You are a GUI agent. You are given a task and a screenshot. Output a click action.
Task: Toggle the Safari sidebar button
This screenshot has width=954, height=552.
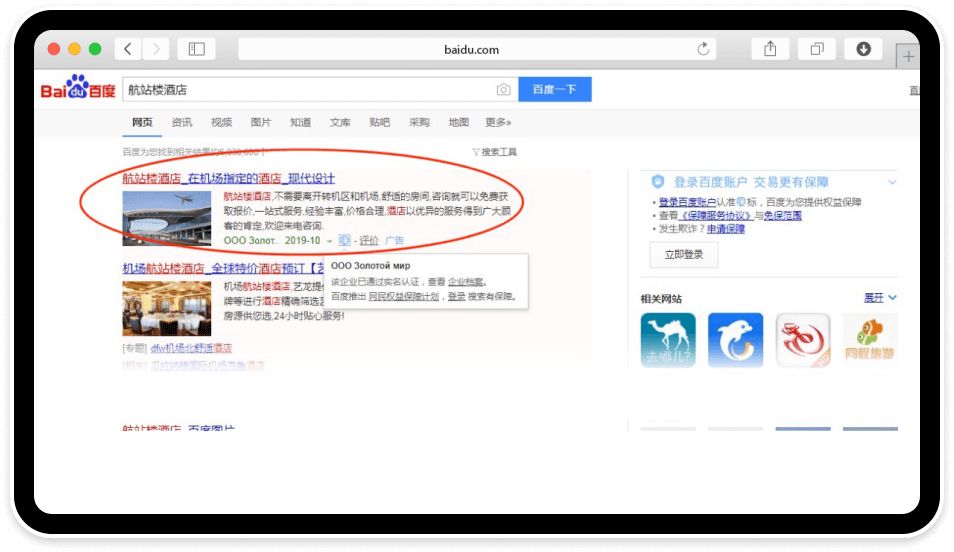click(197, 49)
